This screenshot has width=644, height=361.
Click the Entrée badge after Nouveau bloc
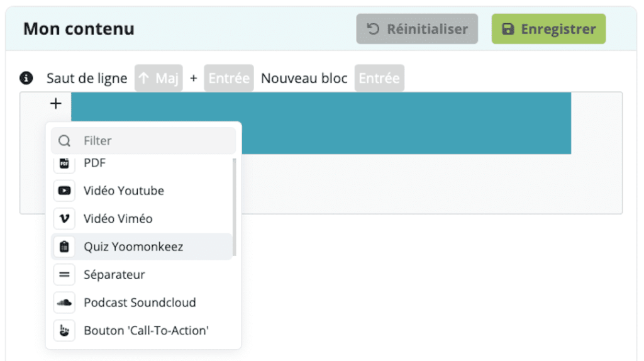[379, 78]
